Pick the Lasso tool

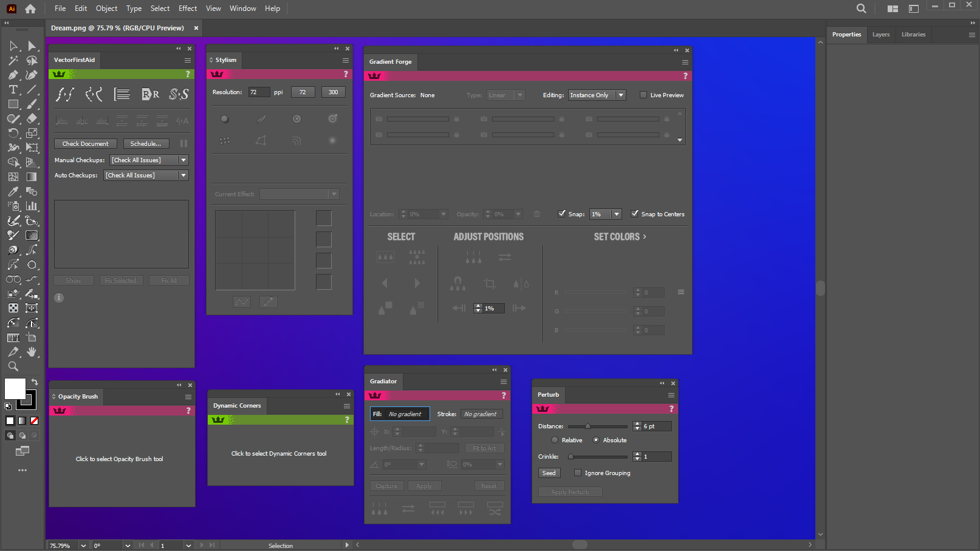[x=32, y=61]
